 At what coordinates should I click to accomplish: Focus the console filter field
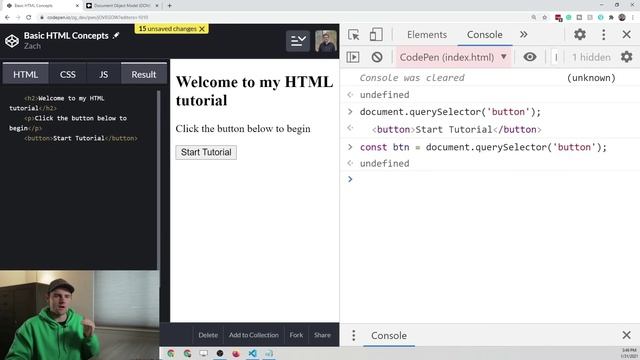[556, 57]
